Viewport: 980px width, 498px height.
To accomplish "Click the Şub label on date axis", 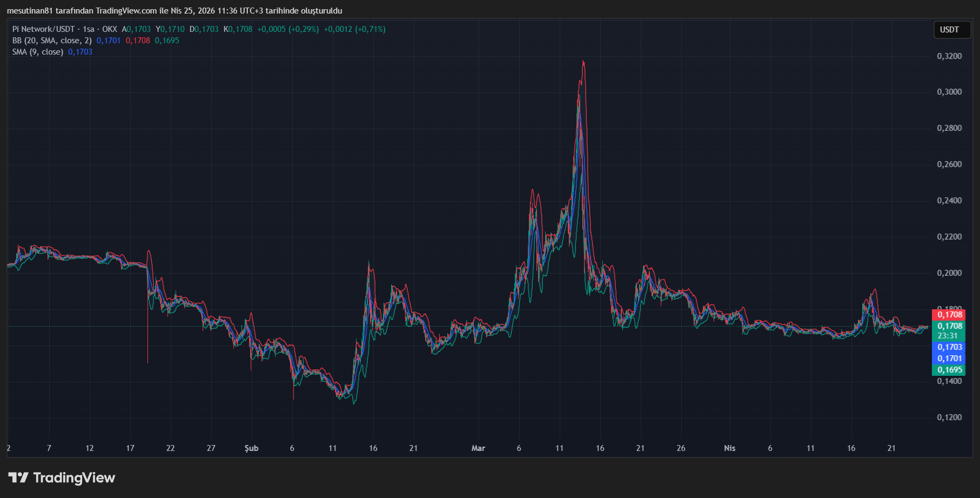I will (251, 448).
